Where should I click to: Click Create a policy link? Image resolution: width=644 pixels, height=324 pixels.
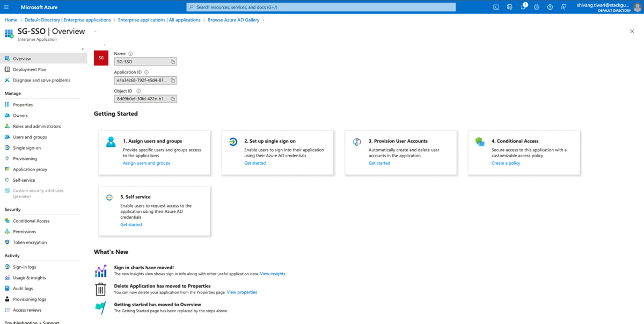tap(506, 163)
